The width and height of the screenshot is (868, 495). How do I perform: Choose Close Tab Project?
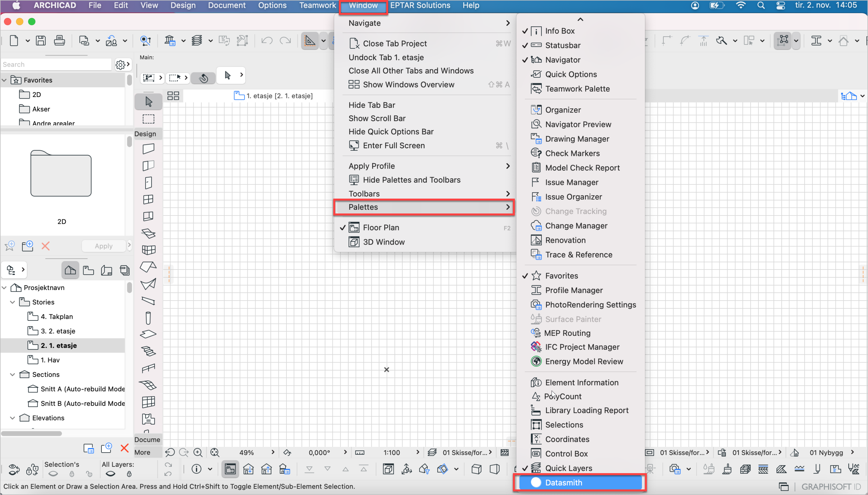[x=395, y=43]
